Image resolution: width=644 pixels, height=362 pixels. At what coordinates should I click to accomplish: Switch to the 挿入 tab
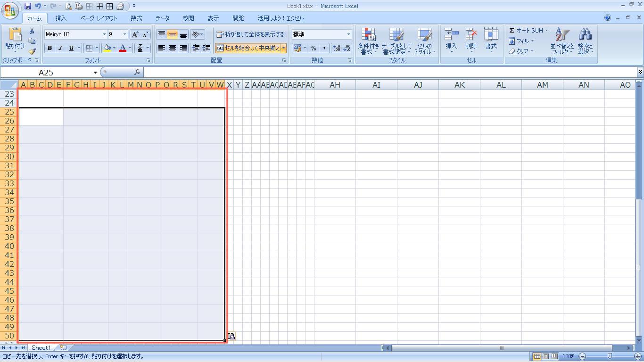click(x=61, y=18)
